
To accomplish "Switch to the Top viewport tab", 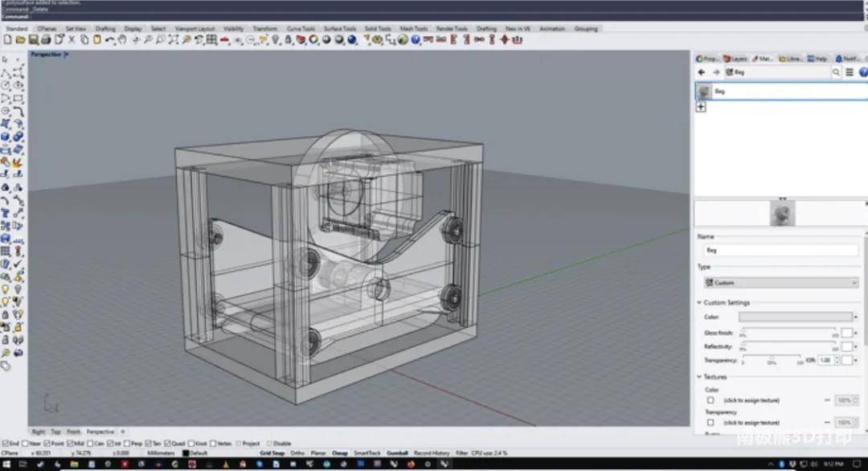I will coord(55,432).
